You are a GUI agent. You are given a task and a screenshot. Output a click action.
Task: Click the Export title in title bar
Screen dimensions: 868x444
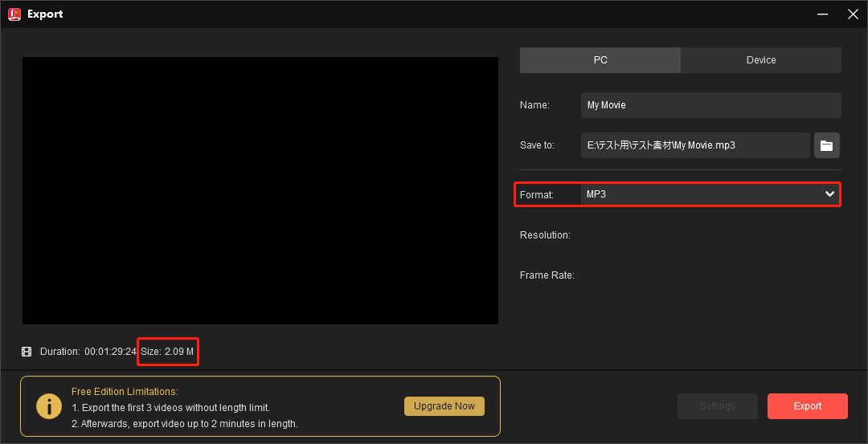click(45, 14)
